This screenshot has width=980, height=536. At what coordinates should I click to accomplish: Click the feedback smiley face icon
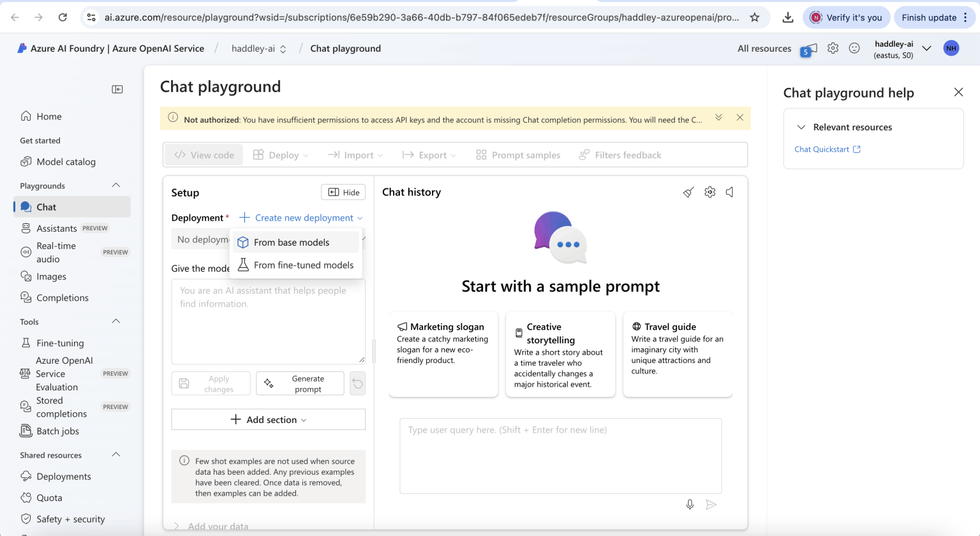pyautogui.click(x=854, y=48)
